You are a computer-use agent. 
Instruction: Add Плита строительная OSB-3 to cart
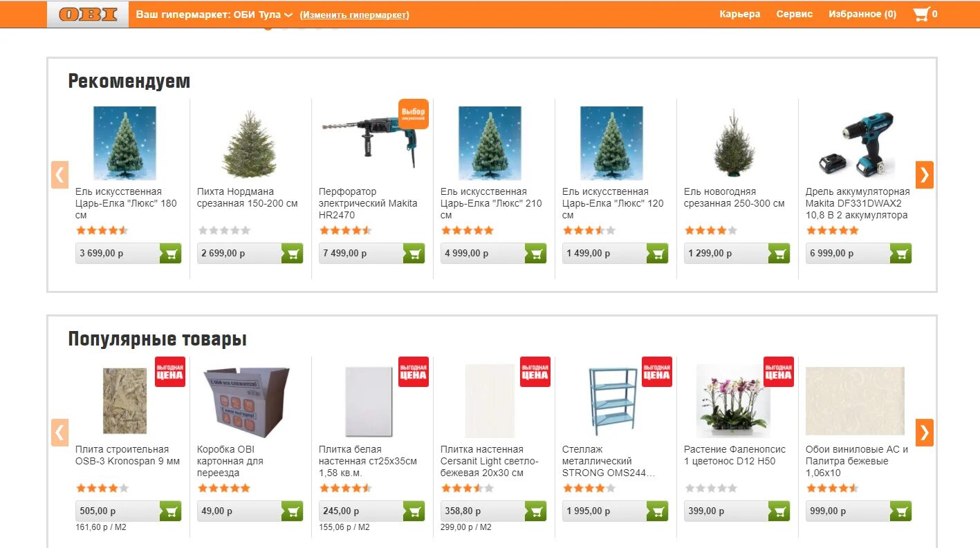170,511
